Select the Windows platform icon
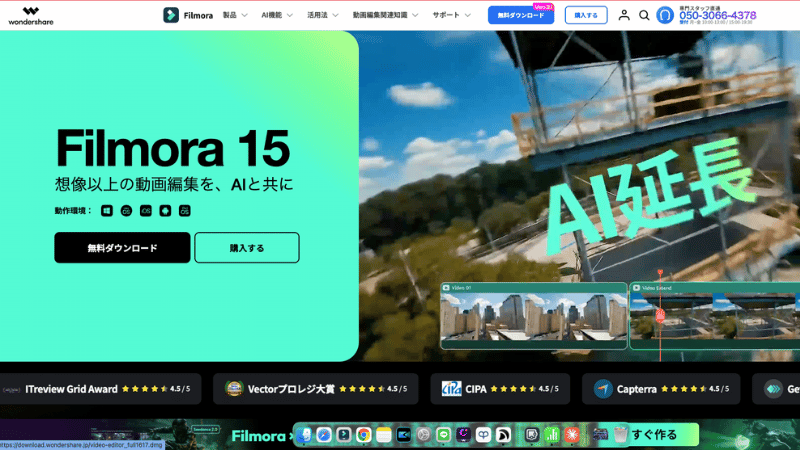The height and width of the screenshot is (450, 800). click(107, 211)
